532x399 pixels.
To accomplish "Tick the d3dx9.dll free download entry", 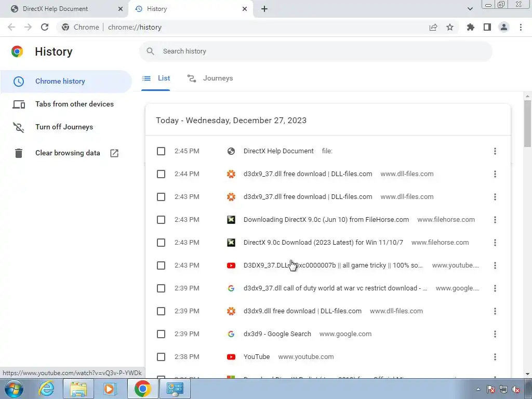I will pos(161,311).
